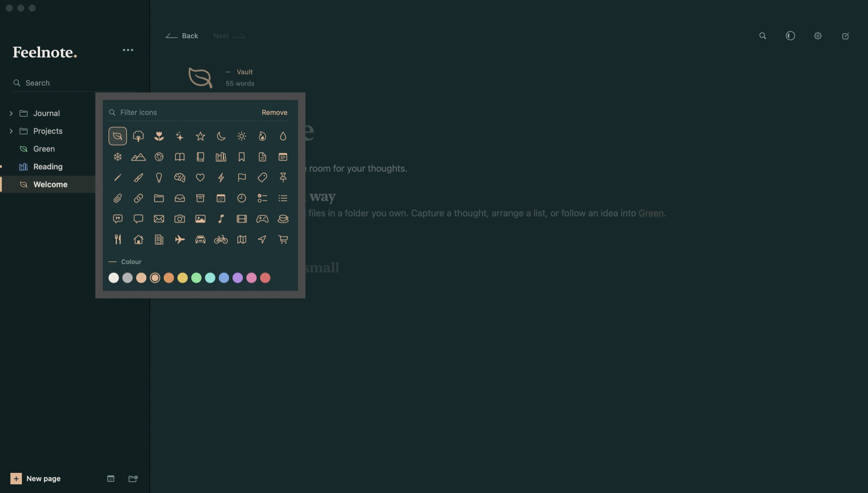Pick the heart icon
This screenshot has width=868, height=493.
[x=200, y=177]
